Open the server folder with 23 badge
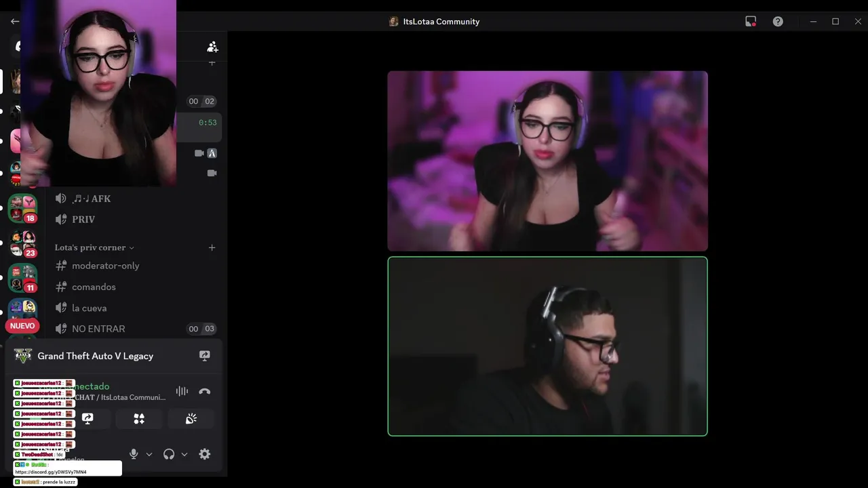The height and width of the screenshot is (488, 868). coord(22,244)
